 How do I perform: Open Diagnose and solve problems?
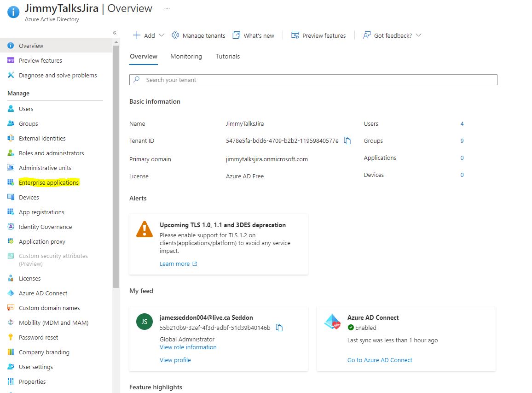pos(58,76)
